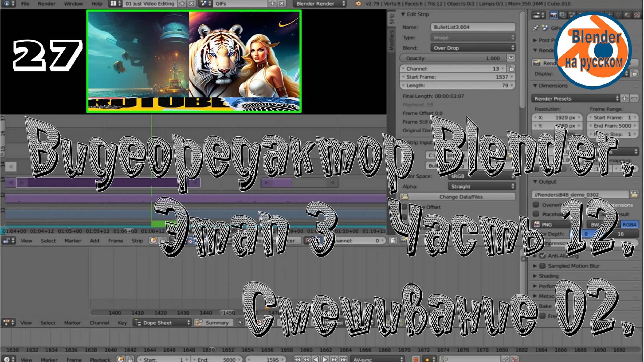Toggle mute eye icon next to Opacity

point(511,58)
